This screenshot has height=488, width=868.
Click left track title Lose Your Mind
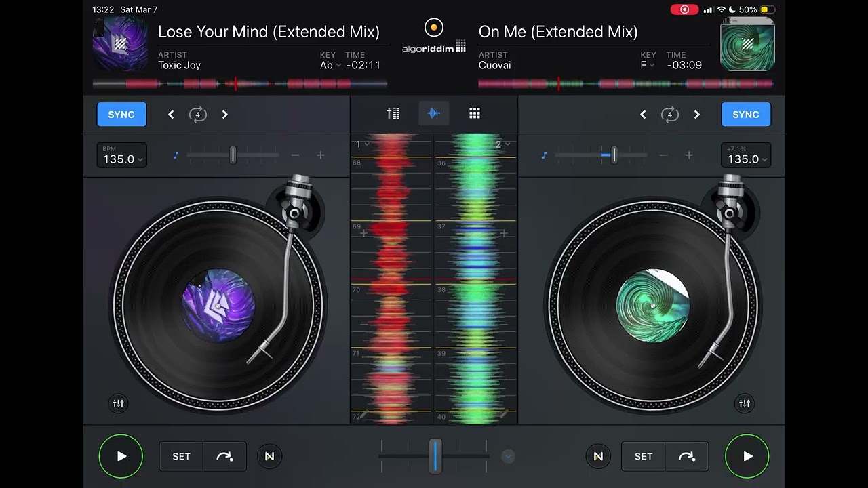tap(269, 32)
